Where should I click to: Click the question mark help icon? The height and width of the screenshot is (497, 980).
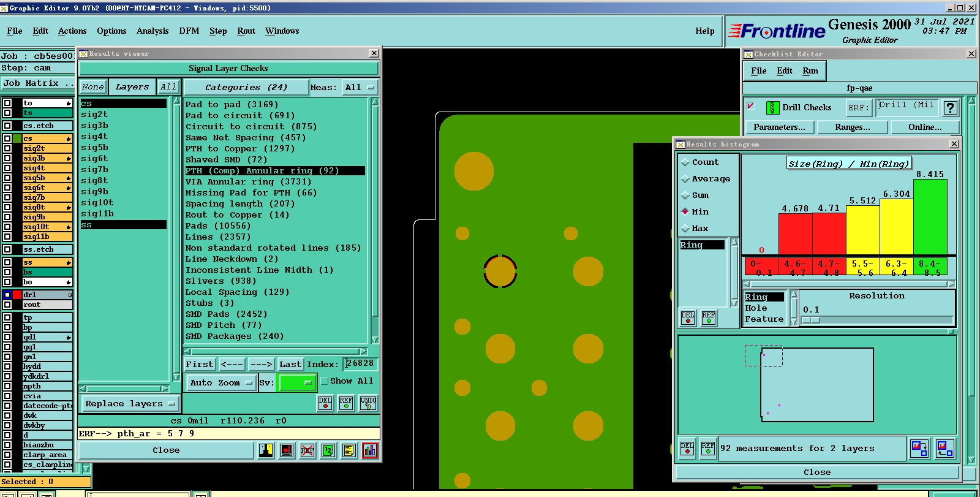point(950,108)
